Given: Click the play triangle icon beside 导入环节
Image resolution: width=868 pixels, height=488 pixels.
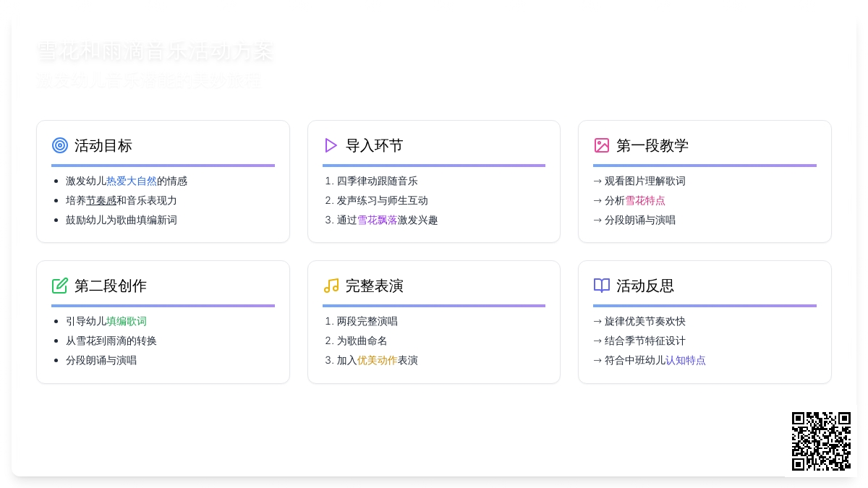Looking at the screenshot, I should [x=331, y=145].
